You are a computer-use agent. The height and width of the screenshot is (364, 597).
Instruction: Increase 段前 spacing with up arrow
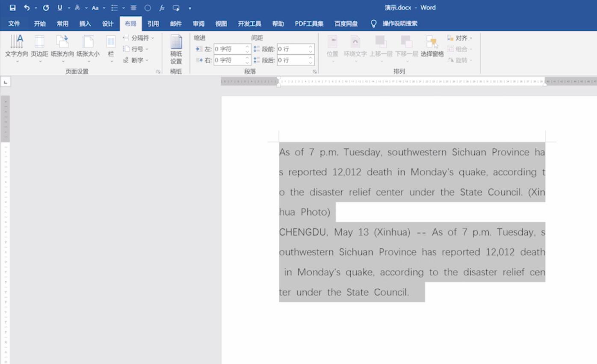[311, 47]
